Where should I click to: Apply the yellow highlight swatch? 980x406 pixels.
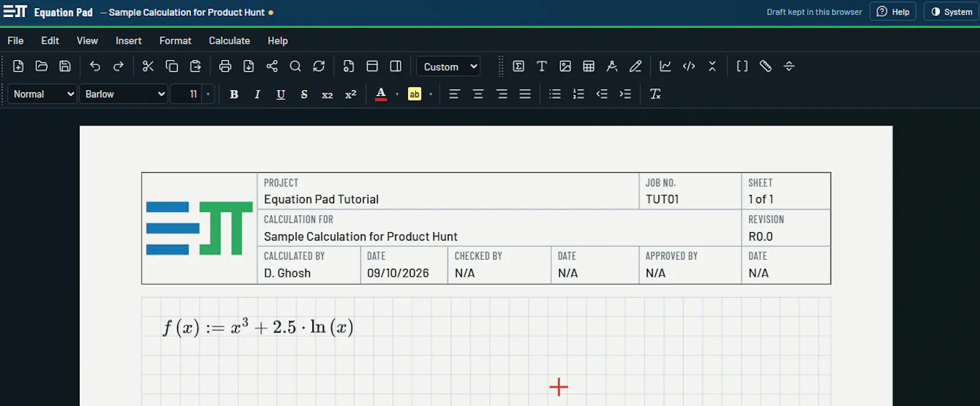coord(415,94)
